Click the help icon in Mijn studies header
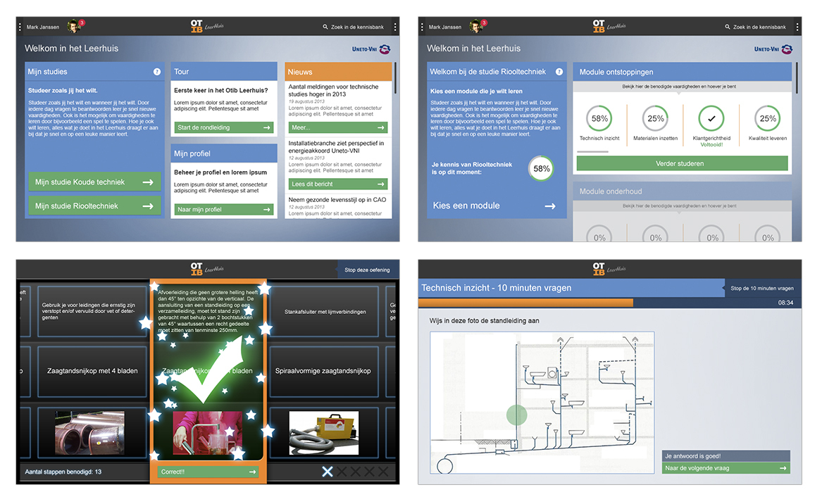The height and width of the screenshot is (504, 822). (x=157, y=72)
